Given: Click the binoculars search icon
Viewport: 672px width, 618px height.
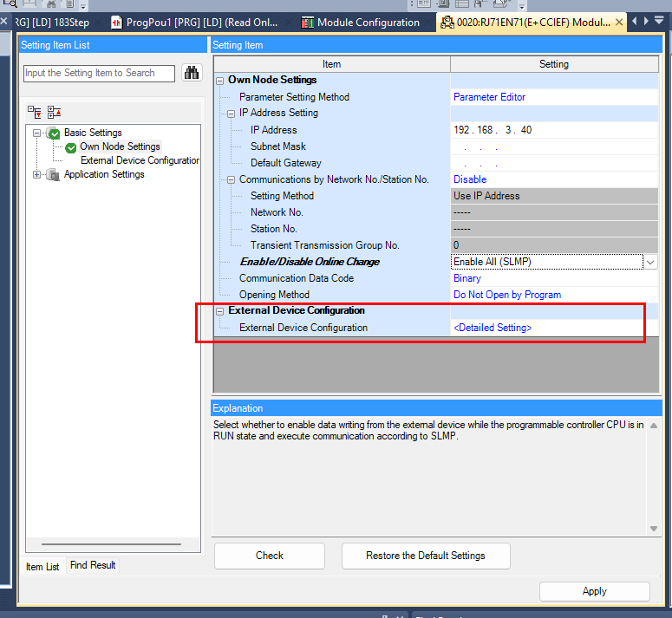Looking at the screenshot, I should tap(192, 73).
